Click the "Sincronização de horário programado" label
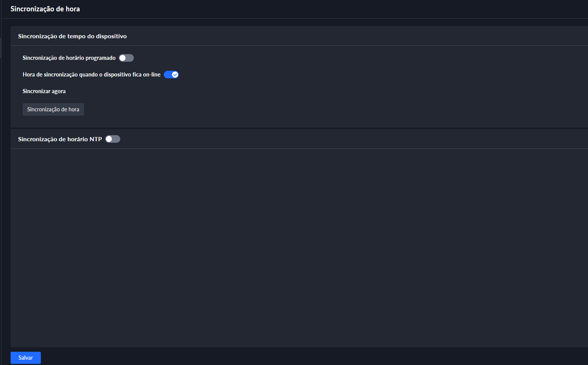The width and height of the screenshot is (588, 365). (69, 58)
